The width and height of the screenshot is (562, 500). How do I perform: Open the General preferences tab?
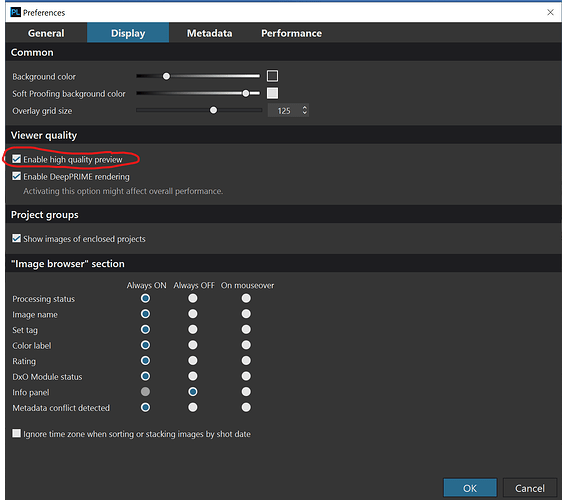(x=46, y=33)
